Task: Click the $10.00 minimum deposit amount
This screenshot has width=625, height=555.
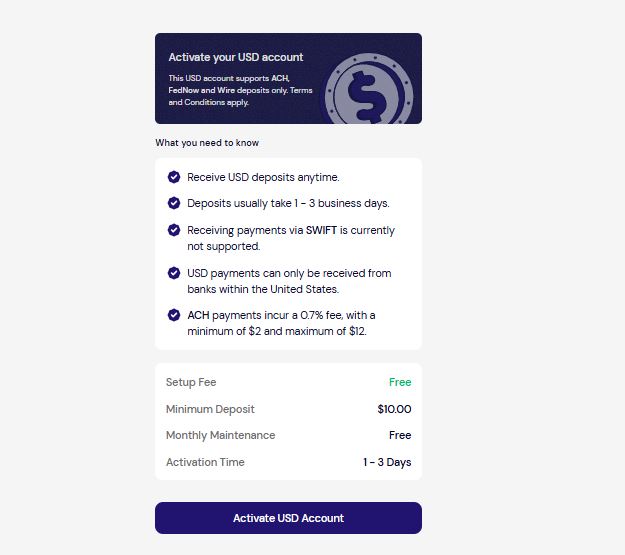Action: pyautogui.click(x=394, y=409)
